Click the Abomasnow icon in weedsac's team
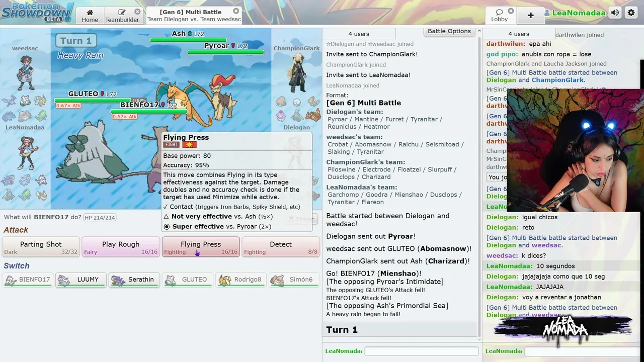The height and width of the screenshot is (362, 644). (25, 101)
